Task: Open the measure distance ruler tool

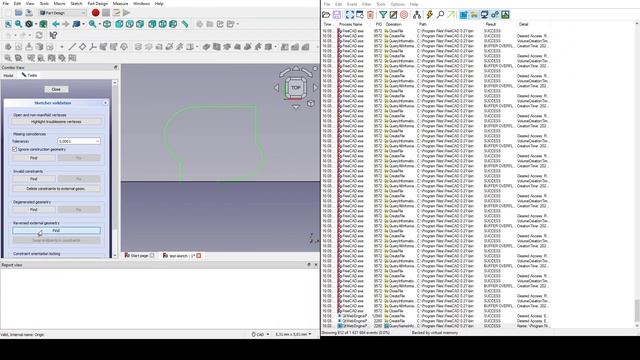Action: pos(185,24)
